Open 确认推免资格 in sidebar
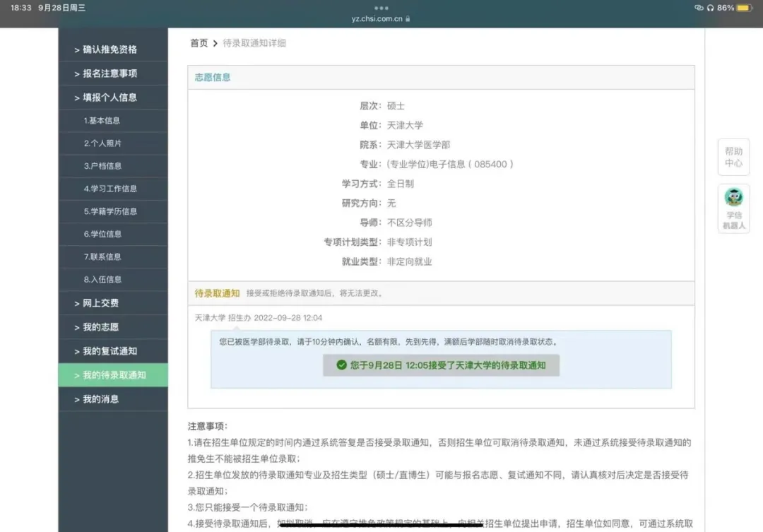Viewport: 763px width, 532px height. [113, 49]
